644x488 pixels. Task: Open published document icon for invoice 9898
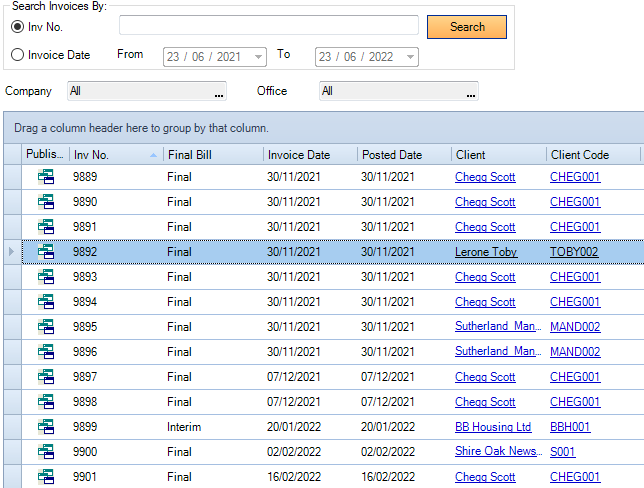(46, 402)
